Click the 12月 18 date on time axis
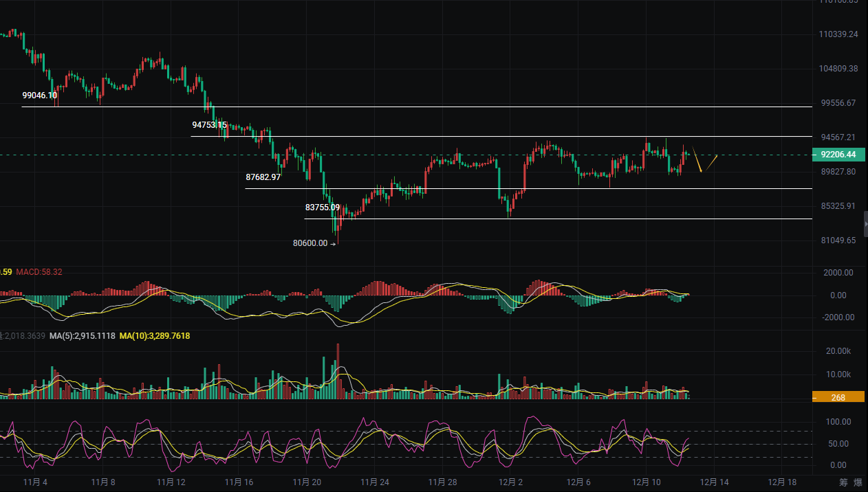Screen dimensions: 868x492 coord(782,482)
